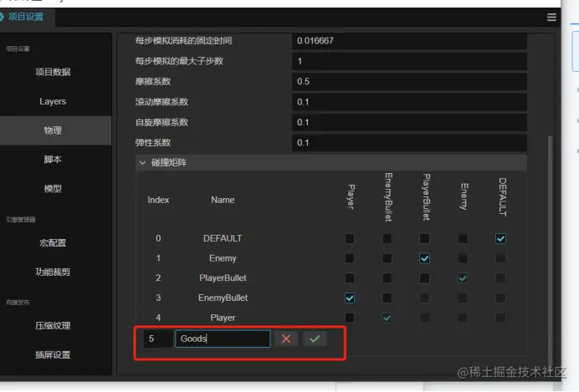
Task: Click the 'EnemyBullet' row name
Action: click(223, 298)
